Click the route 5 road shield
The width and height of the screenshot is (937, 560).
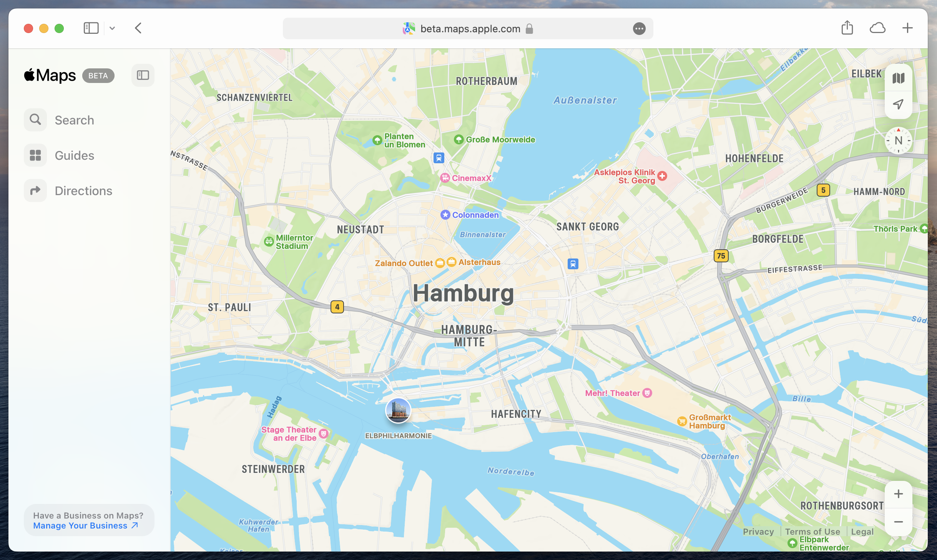click(823, 190)
